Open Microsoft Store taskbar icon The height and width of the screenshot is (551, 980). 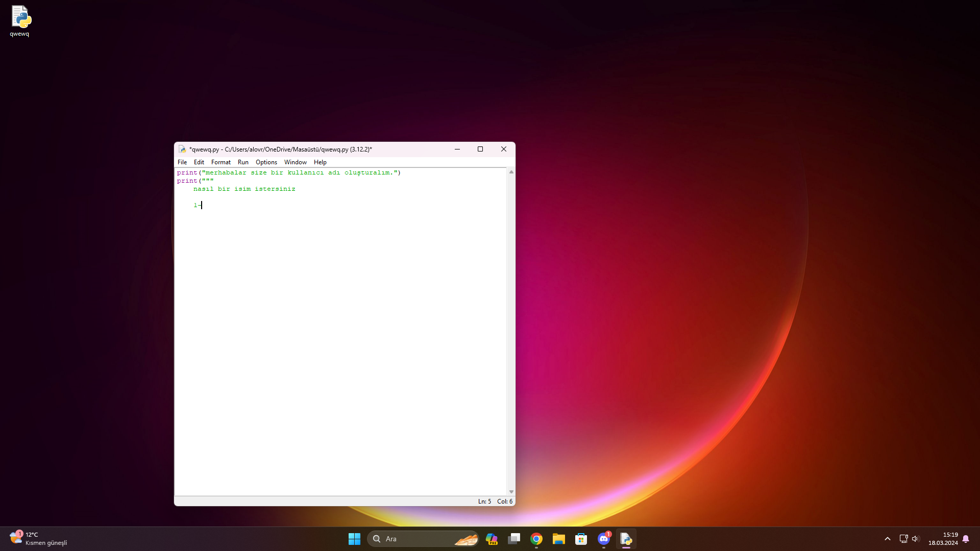(x=581, y=539)
